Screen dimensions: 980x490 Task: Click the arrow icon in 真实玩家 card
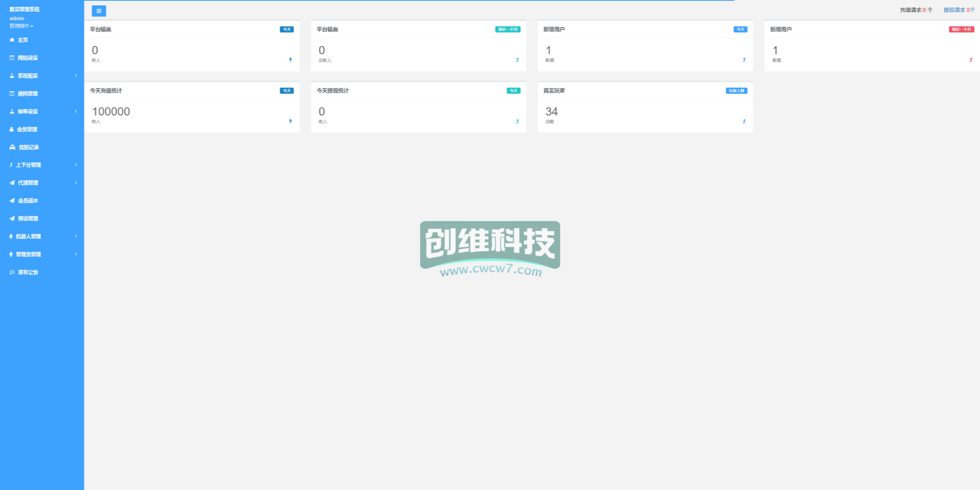[744, 121]
